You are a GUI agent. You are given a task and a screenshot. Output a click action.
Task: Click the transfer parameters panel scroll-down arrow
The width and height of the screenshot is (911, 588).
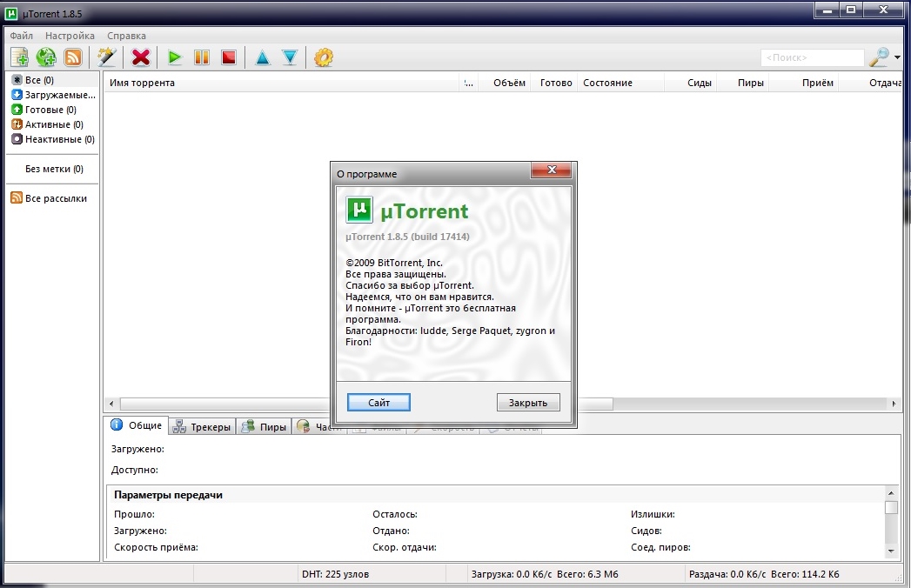click(890, 551)
